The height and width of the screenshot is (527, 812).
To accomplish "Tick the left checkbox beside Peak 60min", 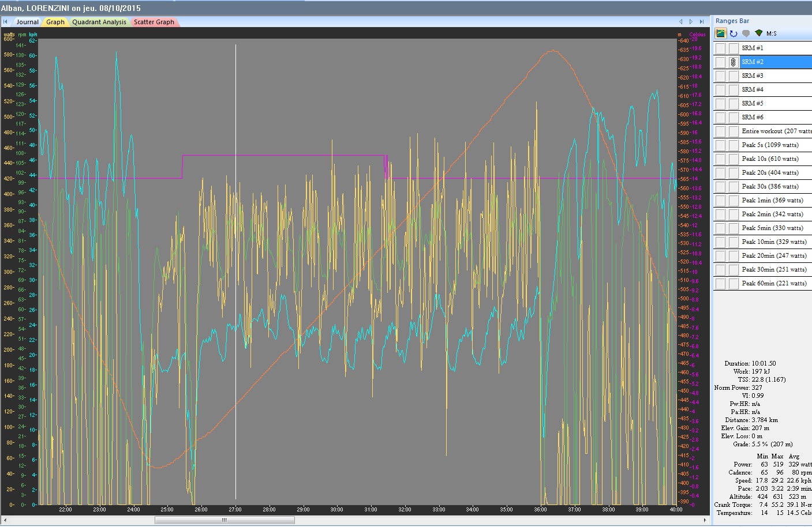I will pyautogui.click(x=720, y=284).
